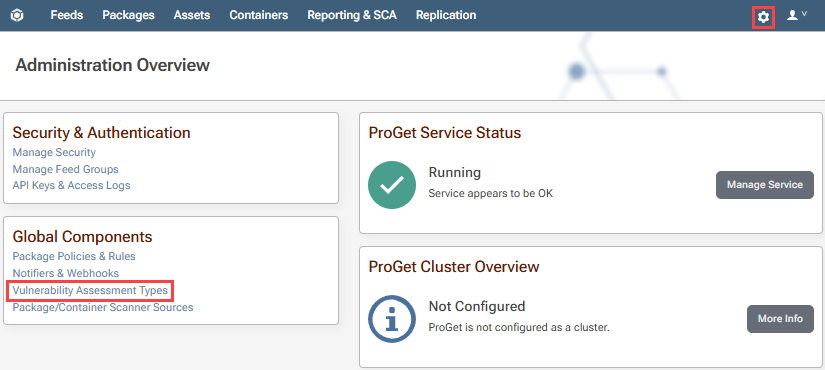Click the 'Service appears to be OK' text
825x370 pixels.
pyautogui.click(x=491, y=194)
